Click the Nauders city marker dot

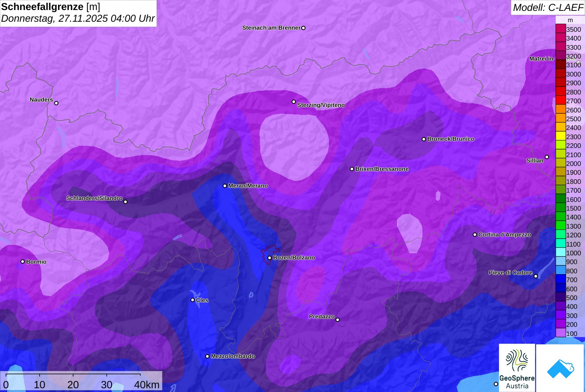(x=56, y=103)
